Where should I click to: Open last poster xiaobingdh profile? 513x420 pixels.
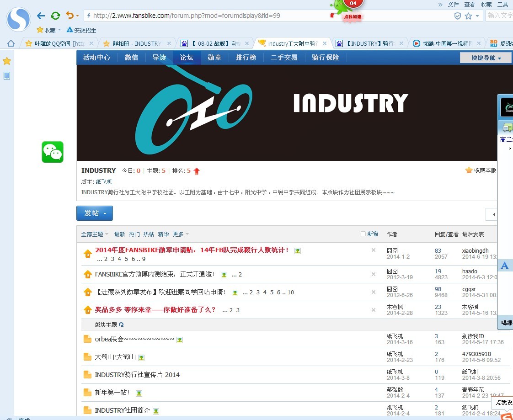tap(475, 250)
